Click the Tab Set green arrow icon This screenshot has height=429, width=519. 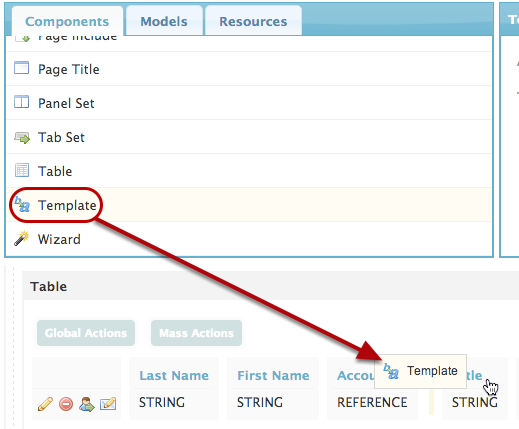[22, 137]
